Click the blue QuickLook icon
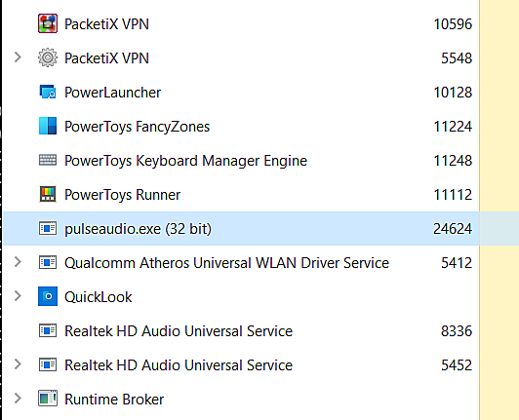 click(x=48, y=296)
